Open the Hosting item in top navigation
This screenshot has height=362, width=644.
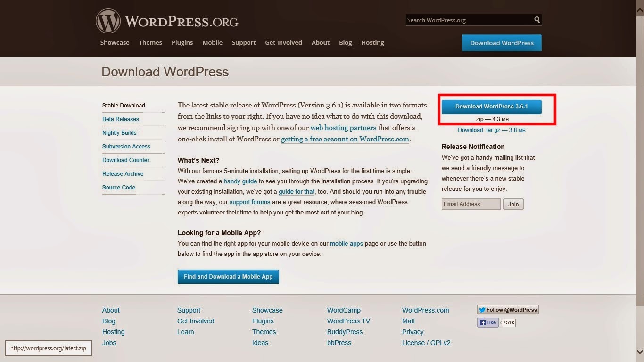372,42
